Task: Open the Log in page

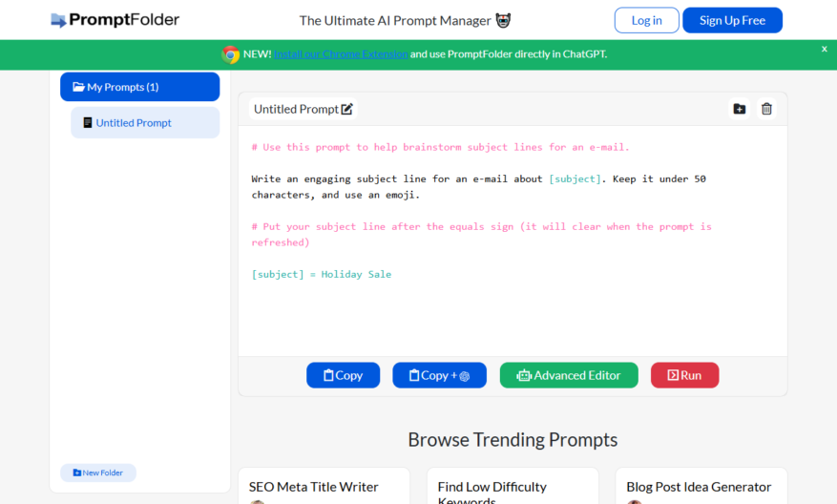Action: tap(646, 20)
